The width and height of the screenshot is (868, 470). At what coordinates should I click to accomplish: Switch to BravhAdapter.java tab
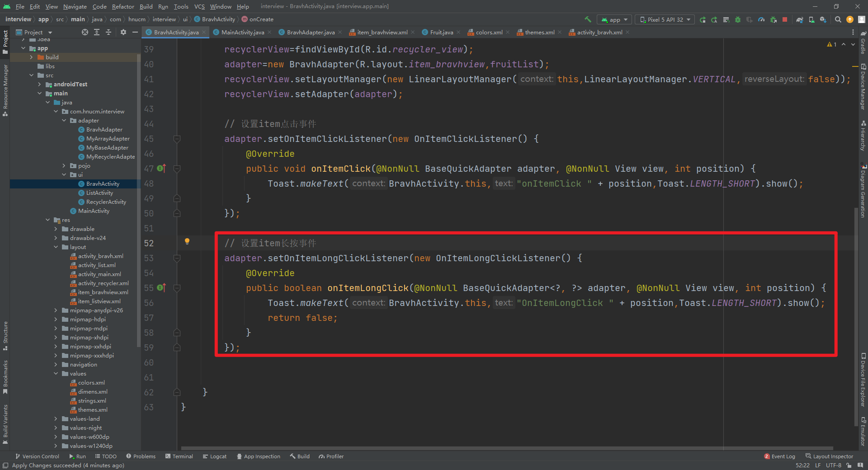pyautogui.click(x=311, y=32)
